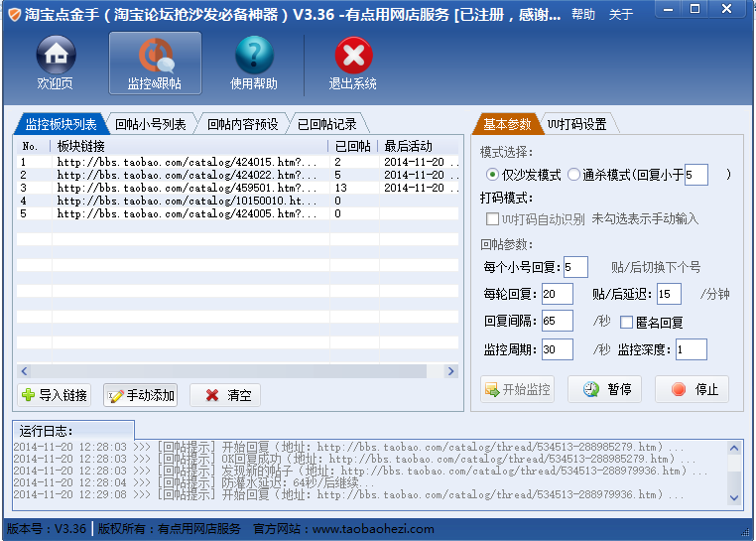Select the 监控&跟帖 toolbar icon
The width and height of the screenshot is (756, 541).
155,64
